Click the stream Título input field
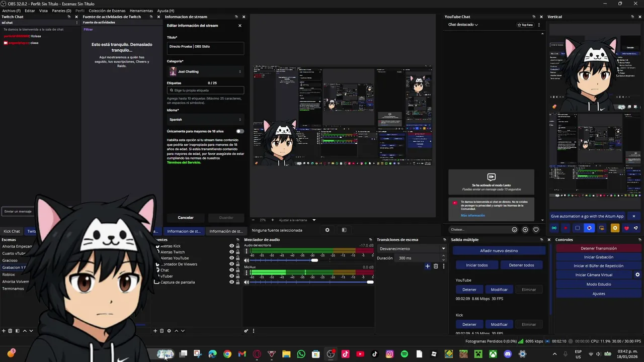The width and height of the screenshot is (644, 362). click(x=205, y=48)
